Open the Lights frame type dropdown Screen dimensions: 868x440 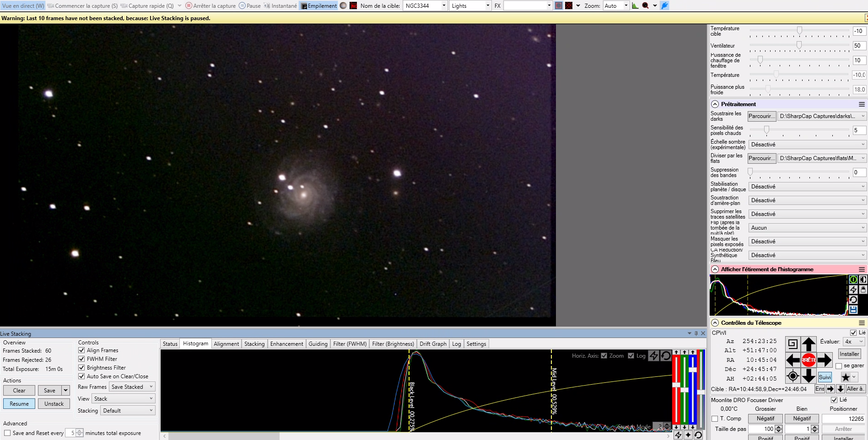(x=470, y=6)
